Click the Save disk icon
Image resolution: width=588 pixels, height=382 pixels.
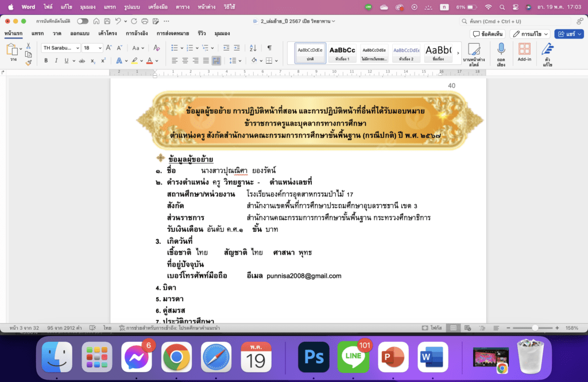[x=107, y=21]
